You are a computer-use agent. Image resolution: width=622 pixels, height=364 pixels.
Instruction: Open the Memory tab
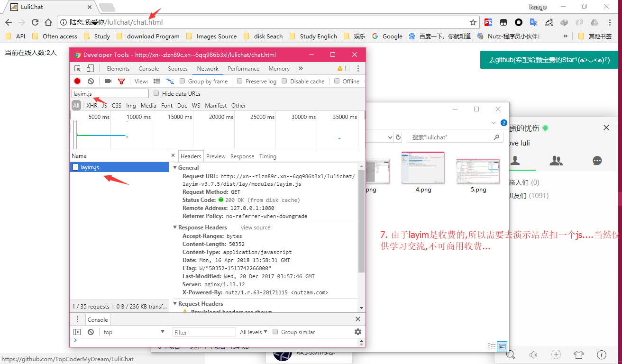pyautogui.click(x=279, y=69)
